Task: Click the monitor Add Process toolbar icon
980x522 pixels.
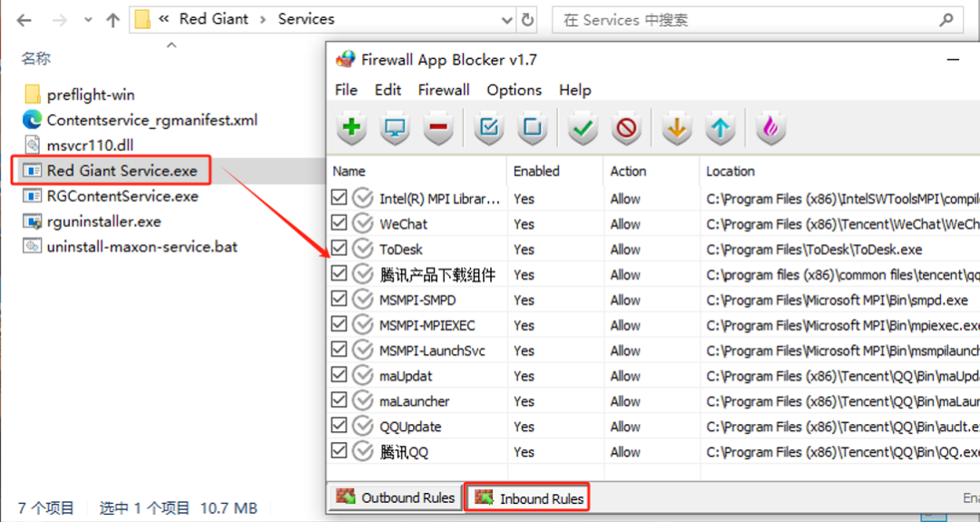Action: point(395,127)
